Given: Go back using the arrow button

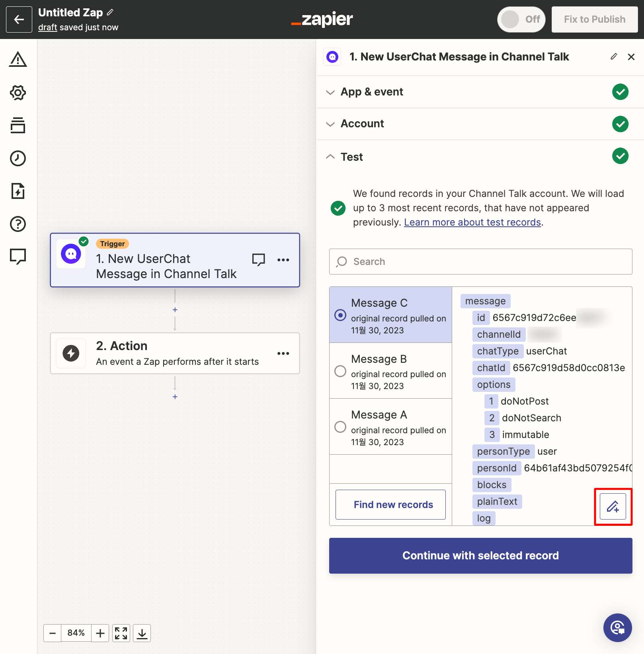Looking at the screenshot, I should [19, 19].
